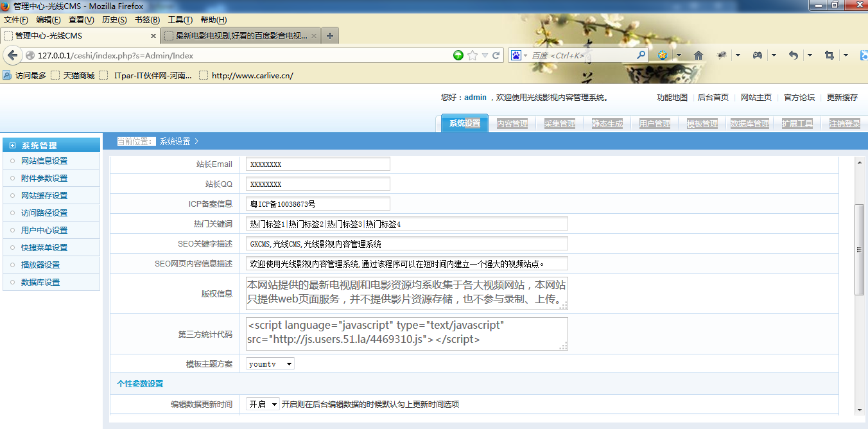Select the 用户管理 navigation tab
This screenshot has width=868, height=436.
655,124
